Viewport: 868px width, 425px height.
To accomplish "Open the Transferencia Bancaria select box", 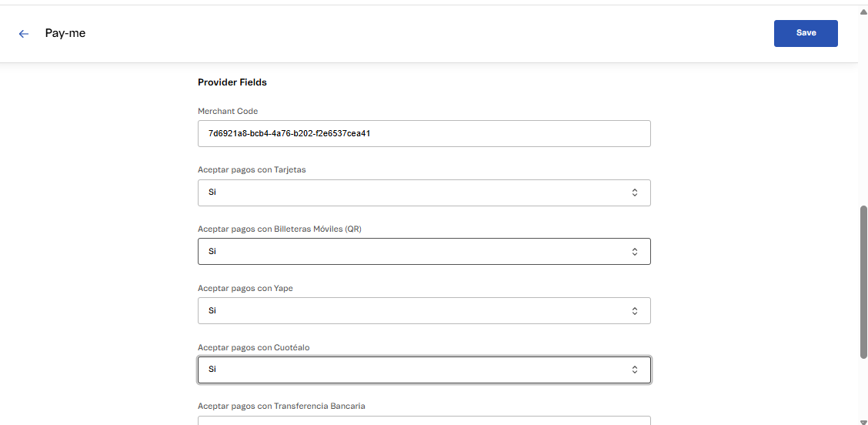I will (x=423, y=420).
